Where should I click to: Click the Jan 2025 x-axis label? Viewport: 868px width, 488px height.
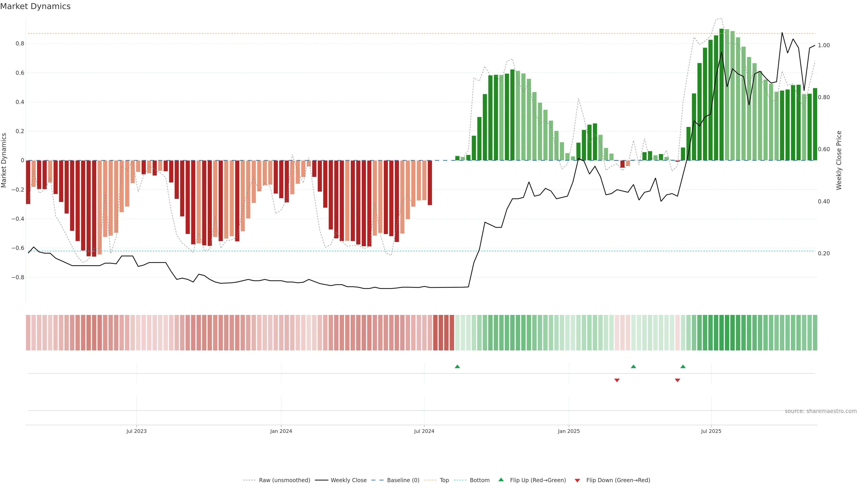pos(569,431)
